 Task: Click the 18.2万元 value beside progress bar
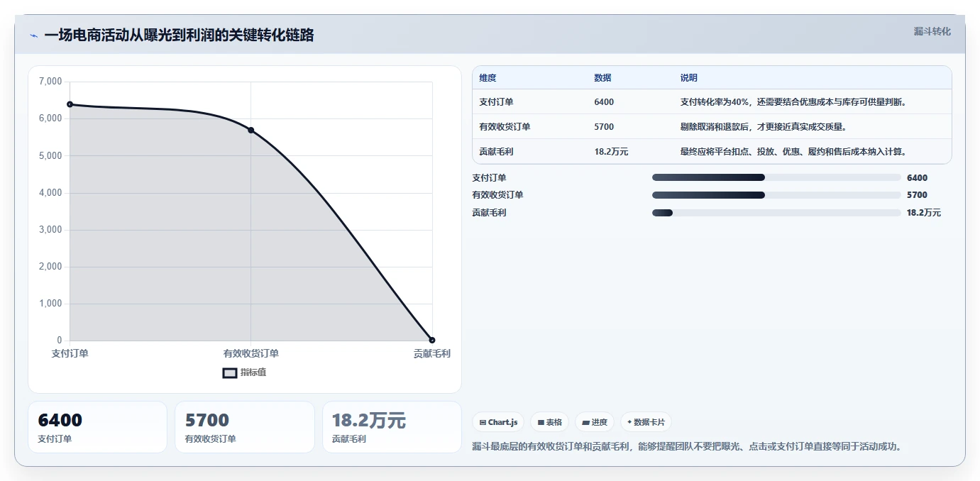924,213
